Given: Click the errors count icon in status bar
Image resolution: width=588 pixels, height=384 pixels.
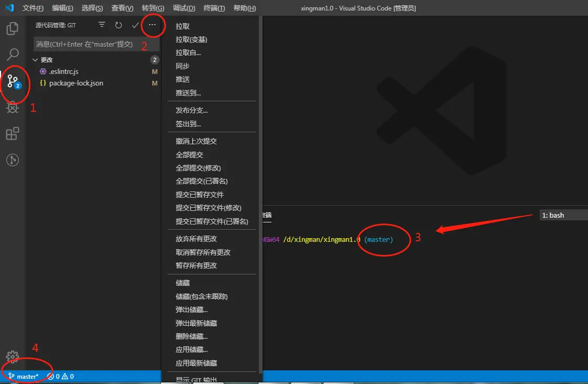Looking at the screenshot, I should pyautogui.click(x=50, y=377).
